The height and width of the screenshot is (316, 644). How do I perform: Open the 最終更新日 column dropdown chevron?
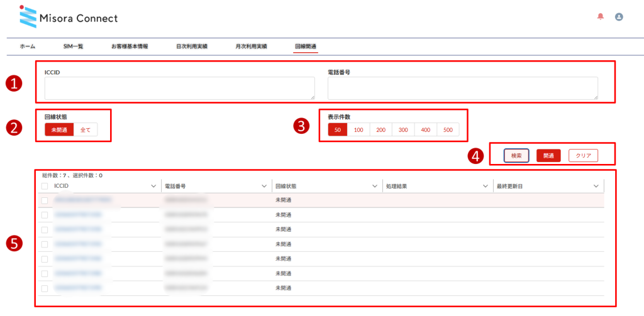coord(596,187)
